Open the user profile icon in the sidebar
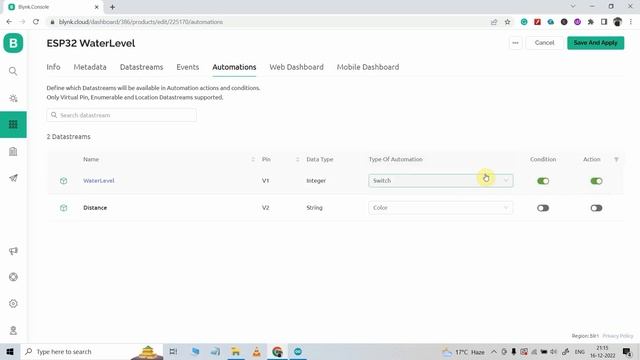The image size is (640, 360). [13, 330]
